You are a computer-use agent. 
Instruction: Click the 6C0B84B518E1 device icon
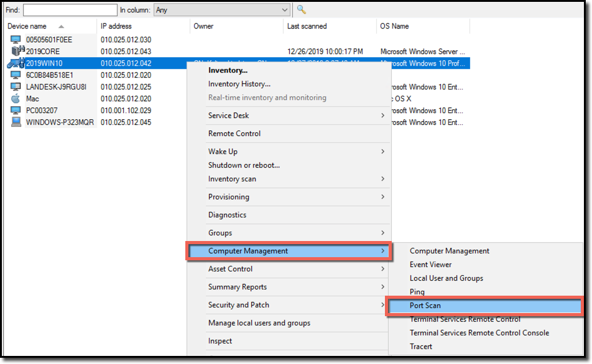point(16,75)
